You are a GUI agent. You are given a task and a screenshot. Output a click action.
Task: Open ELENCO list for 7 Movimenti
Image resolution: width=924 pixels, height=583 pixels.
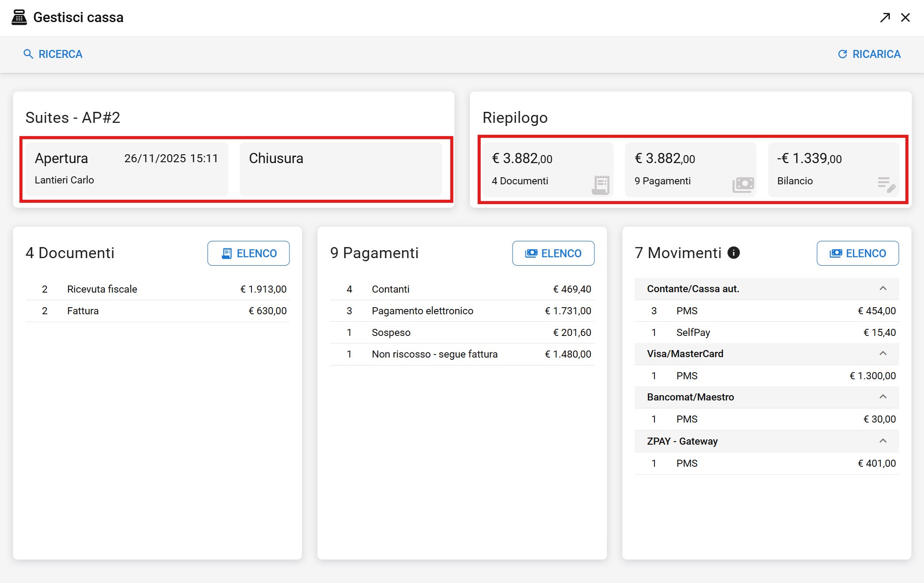tap(857, 253)
